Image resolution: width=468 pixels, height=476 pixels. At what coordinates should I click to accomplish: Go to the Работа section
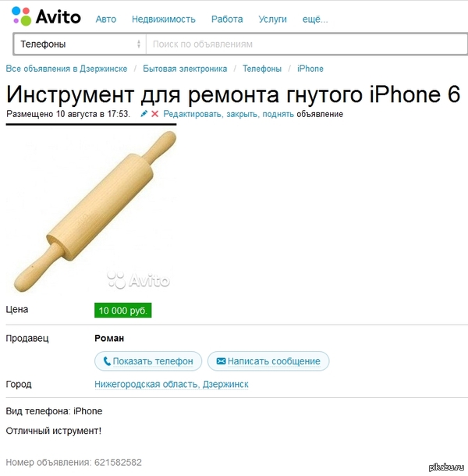227,20
